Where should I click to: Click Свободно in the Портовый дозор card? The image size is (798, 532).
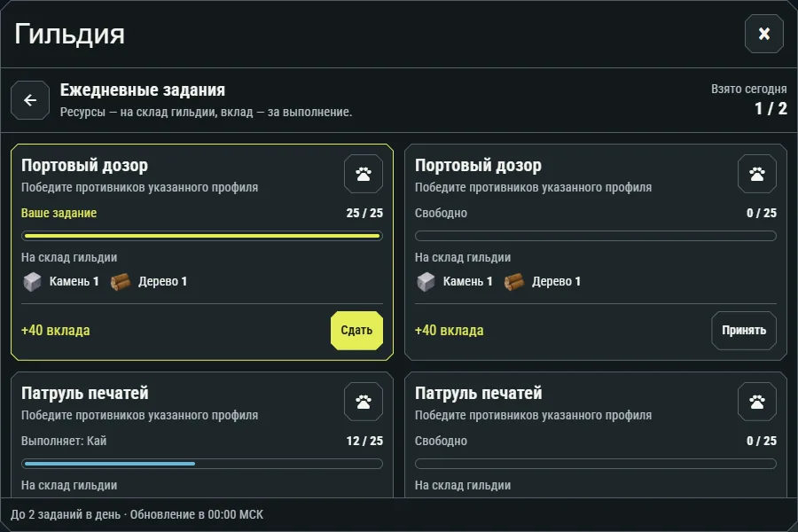(x=441, y=213)
